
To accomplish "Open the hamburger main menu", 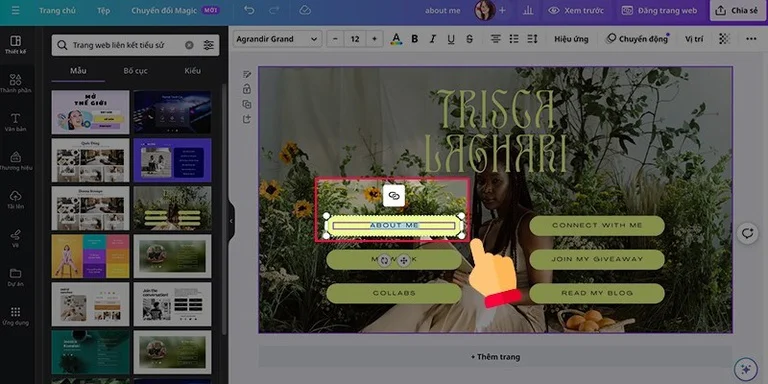I will [x=16, y=10].
